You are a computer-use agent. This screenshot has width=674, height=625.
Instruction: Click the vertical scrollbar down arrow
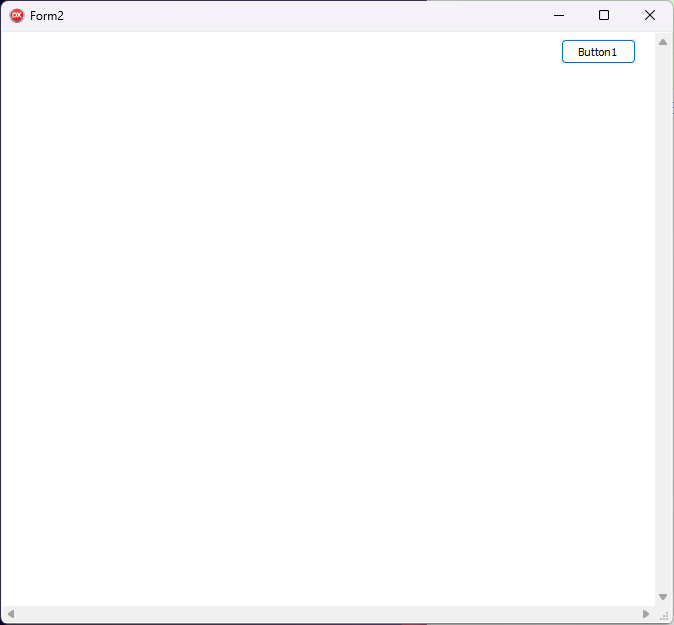[662, 597]
